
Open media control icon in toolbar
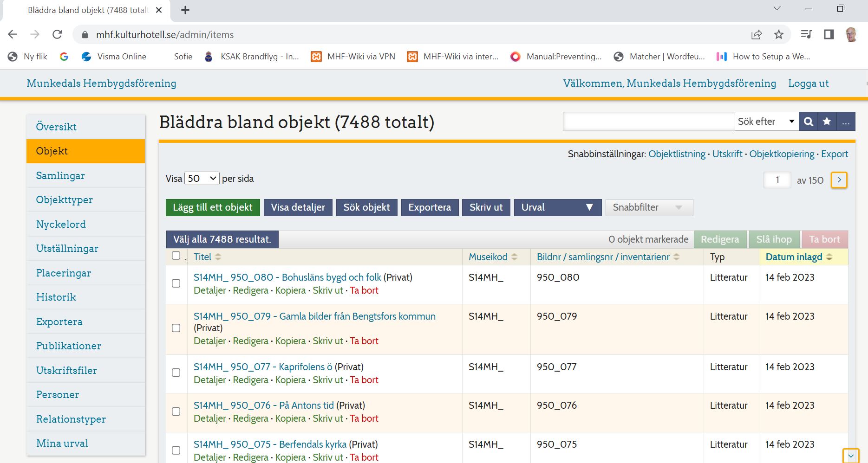pyautogui.click(x=807, y=34)
